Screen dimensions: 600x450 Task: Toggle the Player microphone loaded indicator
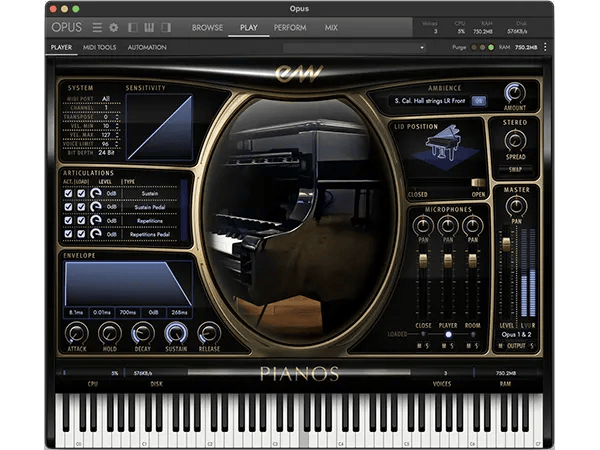(x=448, y=334)
